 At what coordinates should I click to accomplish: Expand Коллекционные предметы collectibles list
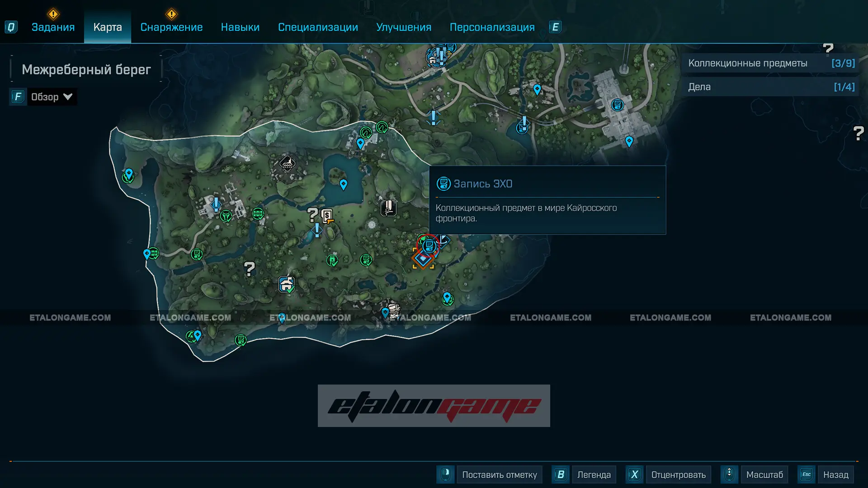pyautogui.click(x=771, y=63)
